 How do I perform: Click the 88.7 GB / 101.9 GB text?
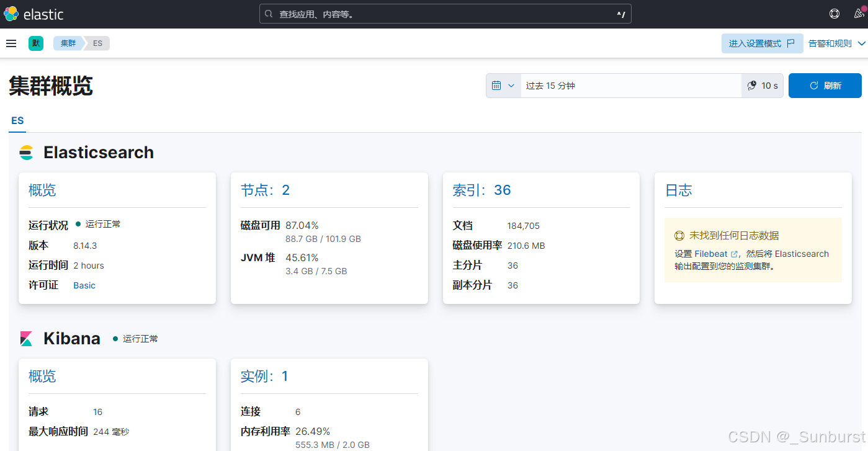[x=323, y=239]
